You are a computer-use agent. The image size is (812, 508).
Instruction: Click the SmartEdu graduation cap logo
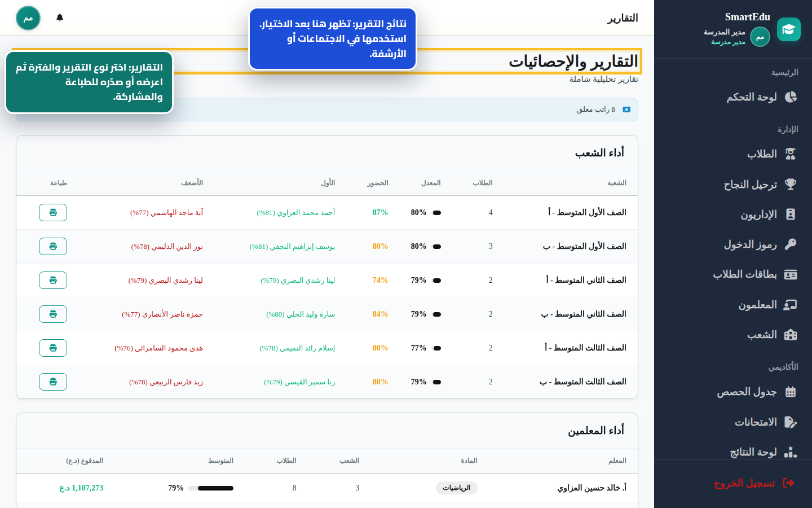789,29
